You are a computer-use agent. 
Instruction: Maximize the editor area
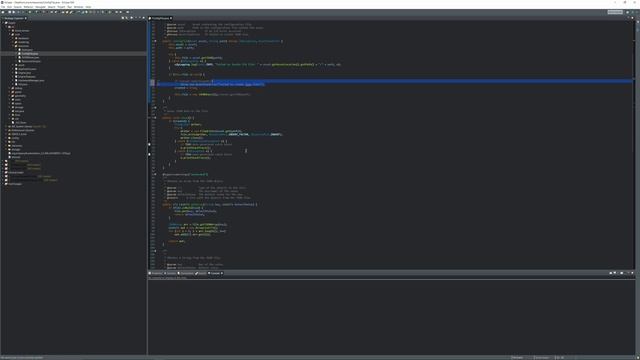coord(632,18)
